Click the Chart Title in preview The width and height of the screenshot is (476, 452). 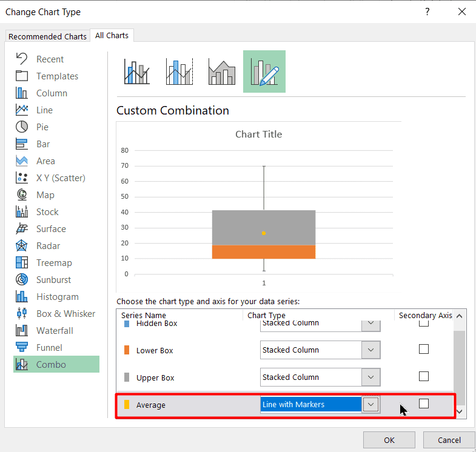point(259,134)
